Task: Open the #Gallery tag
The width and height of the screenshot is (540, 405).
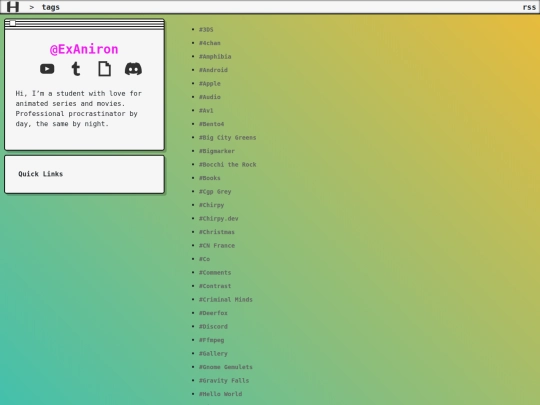Action: point(213,353)
